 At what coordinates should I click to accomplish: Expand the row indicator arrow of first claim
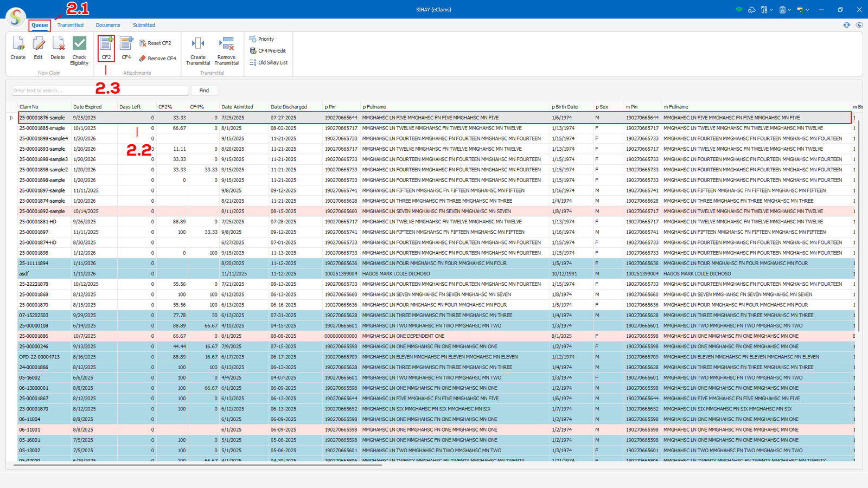11,118
